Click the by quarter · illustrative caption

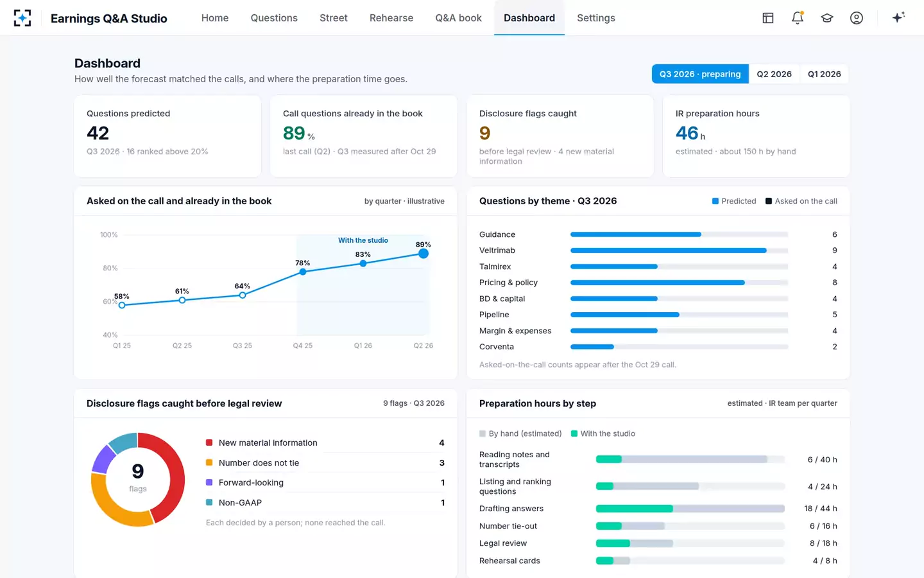tap(404, 201)
